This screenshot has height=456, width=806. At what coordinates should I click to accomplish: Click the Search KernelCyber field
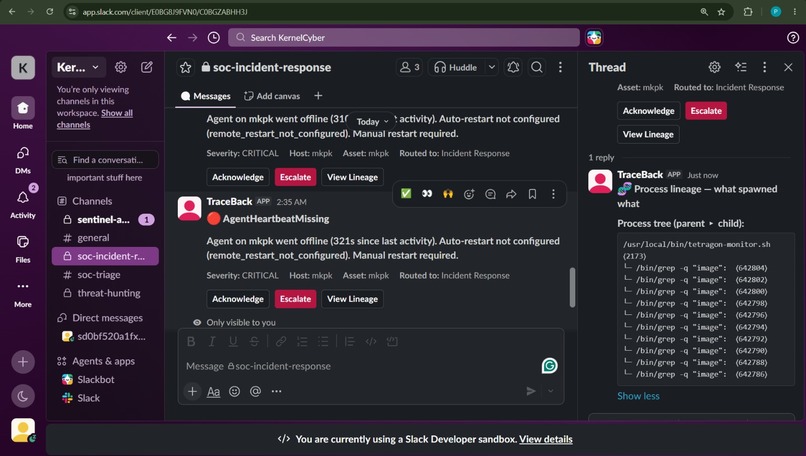404,38
